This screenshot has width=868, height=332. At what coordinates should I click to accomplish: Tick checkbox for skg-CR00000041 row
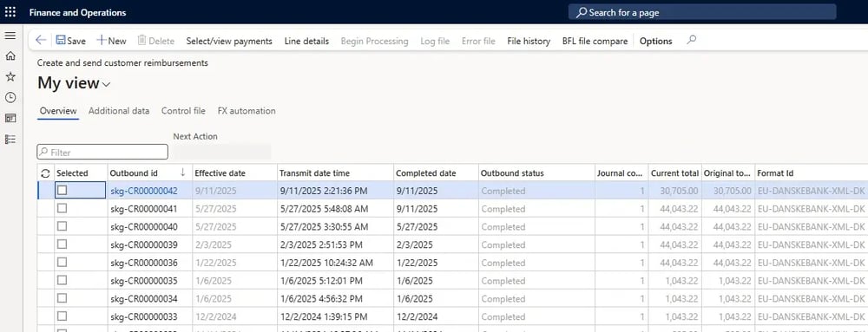point(62,208)
